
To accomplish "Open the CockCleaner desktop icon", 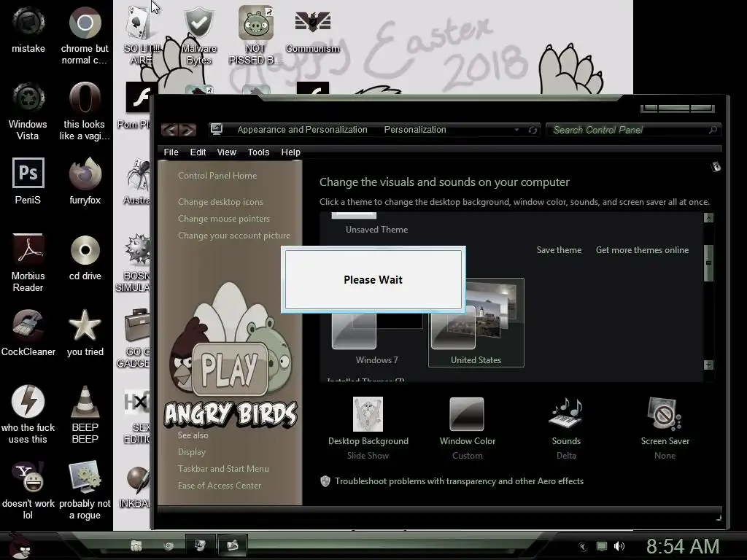I will pos(28,332).
